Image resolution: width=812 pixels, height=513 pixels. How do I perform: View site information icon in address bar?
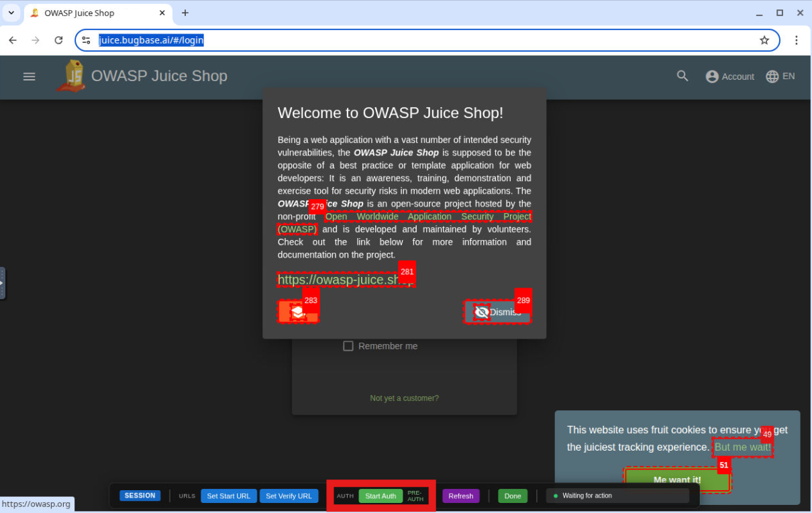(x=86, y=40)
